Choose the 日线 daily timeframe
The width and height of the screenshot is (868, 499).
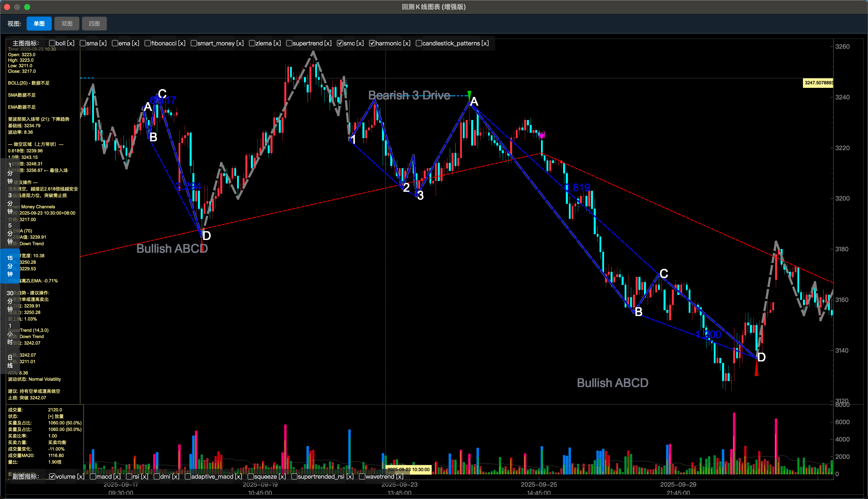10,361
